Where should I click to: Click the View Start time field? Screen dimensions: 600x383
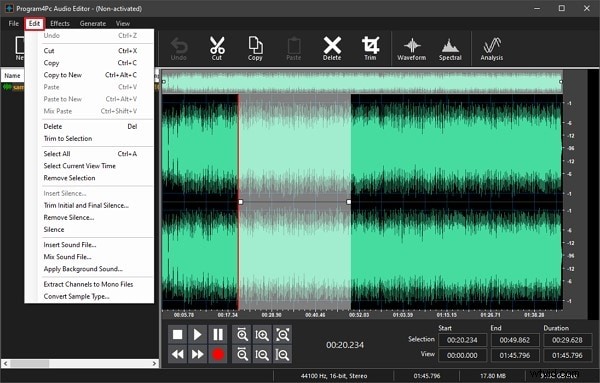point(462,355)
